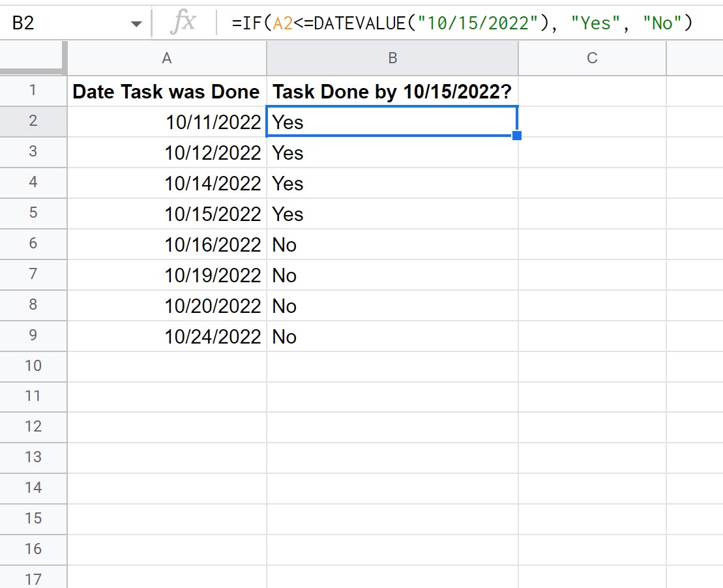Screen dimensions: 723x588
Task: Click the fill handle of cell B2
Action: coord(517,136)
